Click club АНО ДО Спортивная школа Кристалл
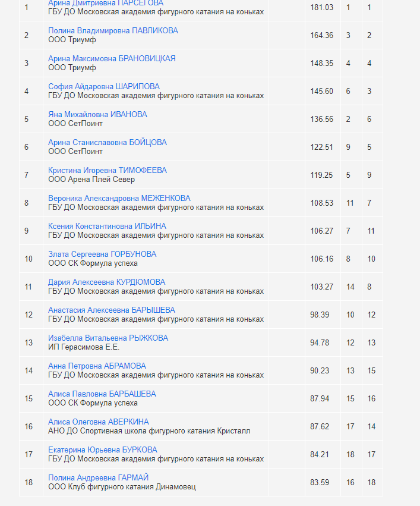Image resolution: width=420 pixels, height=506 pixels. (149, 431)
